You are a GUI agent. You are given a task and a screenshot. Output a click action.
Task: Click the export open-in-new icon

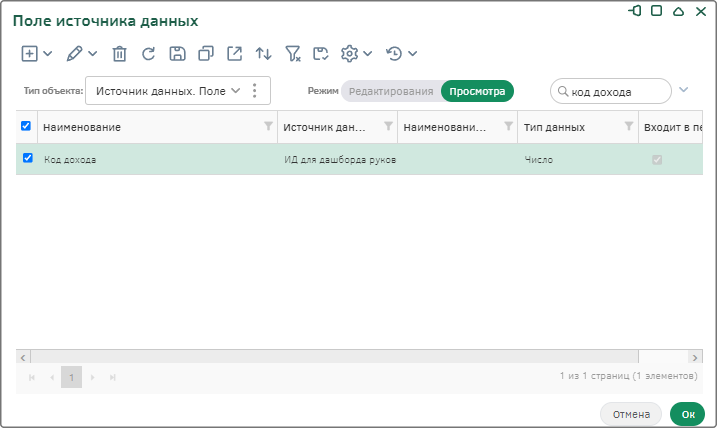[x=235, y=54]
